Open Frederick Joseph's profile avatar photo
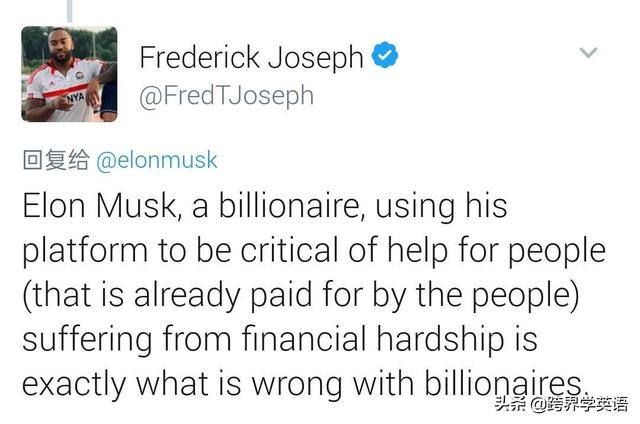The height and width of the screenshot is (424, 640). tap(69, 74)
